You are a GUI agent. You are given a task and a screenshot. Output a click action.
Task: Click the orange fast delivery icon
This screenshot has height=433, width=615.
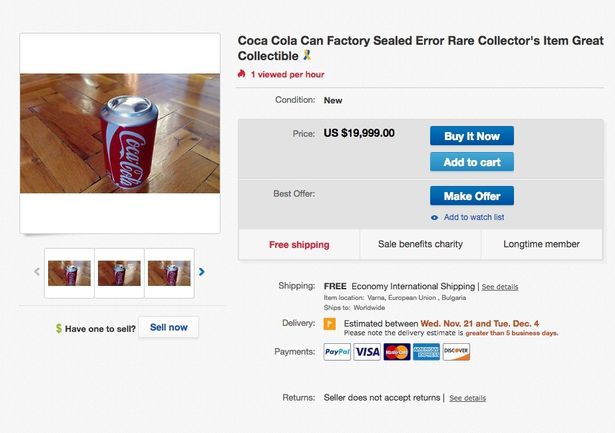[x=329, y=324]
